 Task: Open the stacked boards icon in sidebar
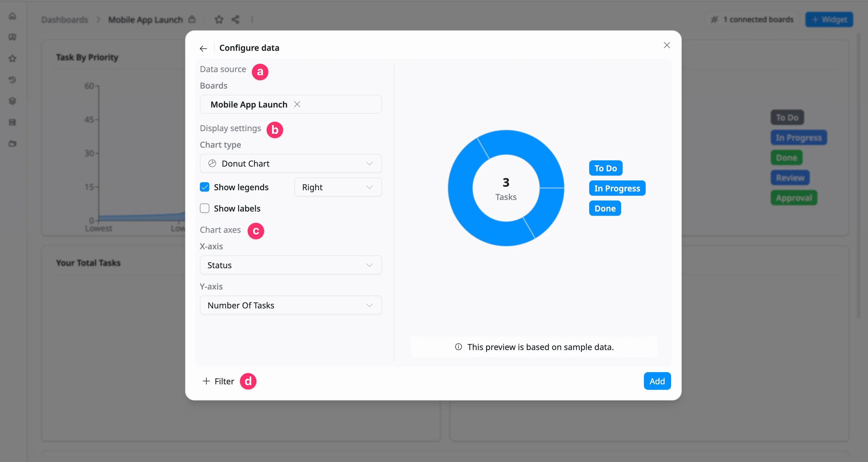12,122
